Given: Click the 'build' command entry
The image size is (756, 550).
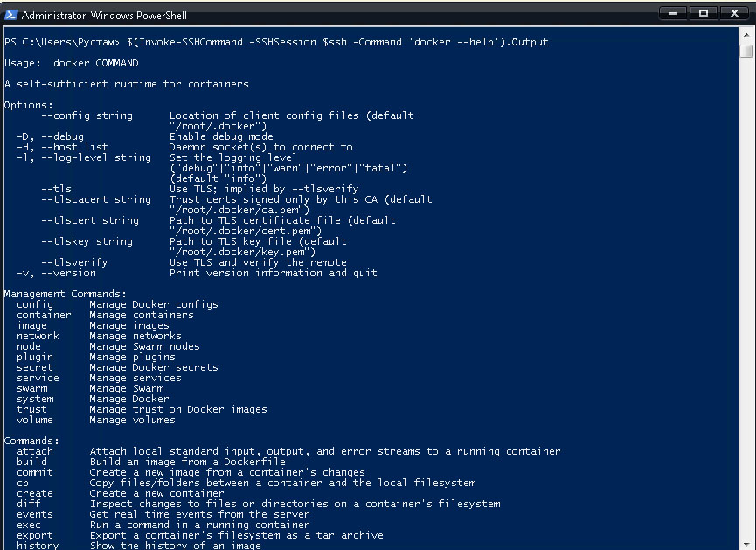Looking at the screenshot, I should 31,461.
